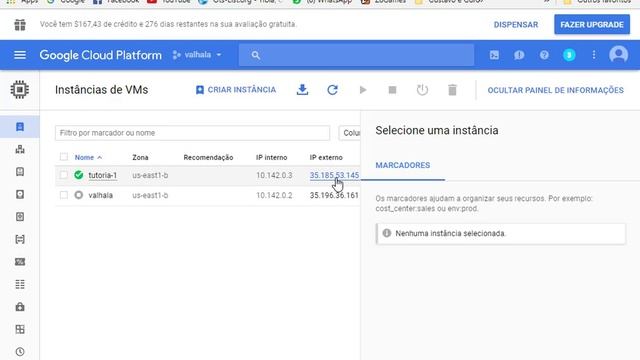Click the Compute Engine chip icon
The image size is (640, 360).
20,90
